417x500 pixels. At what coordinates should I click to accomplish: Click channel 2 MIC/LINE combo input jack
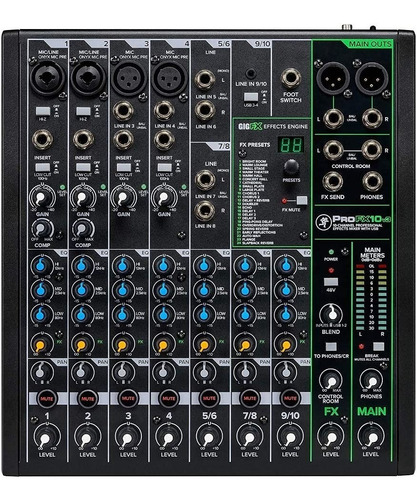(89, 78)
